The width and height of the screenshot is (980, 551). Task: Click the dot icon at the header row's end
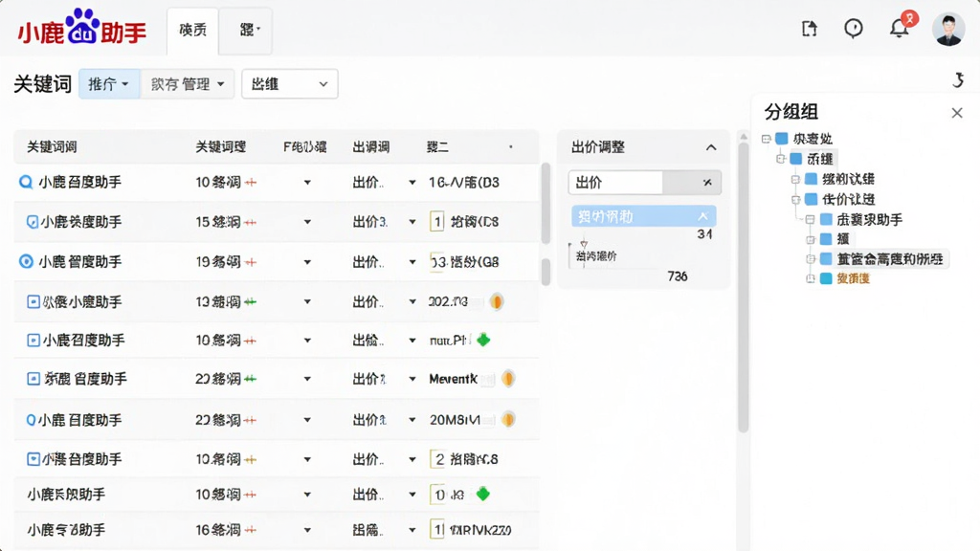[511, 146]
